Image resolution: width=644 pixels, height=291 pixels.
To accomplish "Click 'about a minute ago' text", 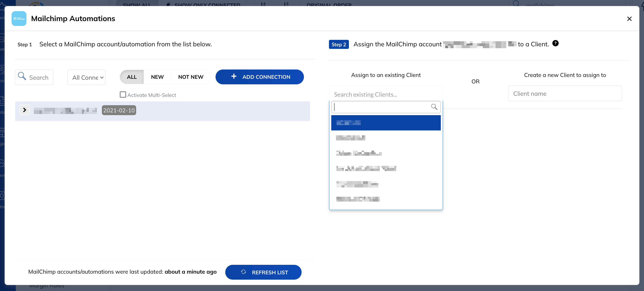I will click(190, 272).
